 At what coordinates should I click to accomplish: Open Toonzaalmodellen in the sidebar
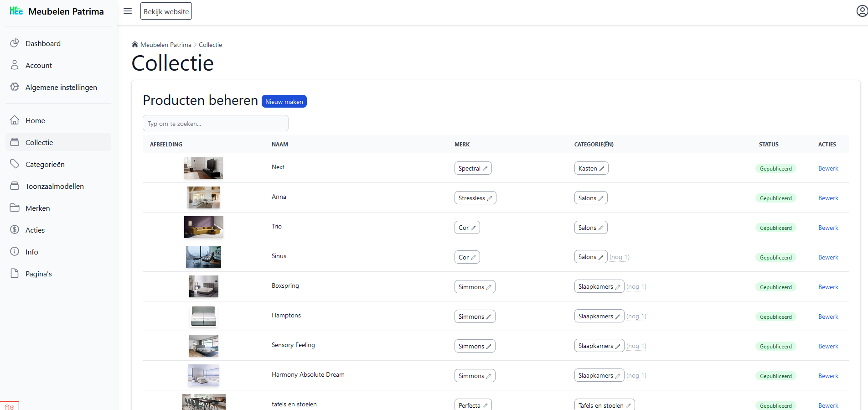point(54,186)
